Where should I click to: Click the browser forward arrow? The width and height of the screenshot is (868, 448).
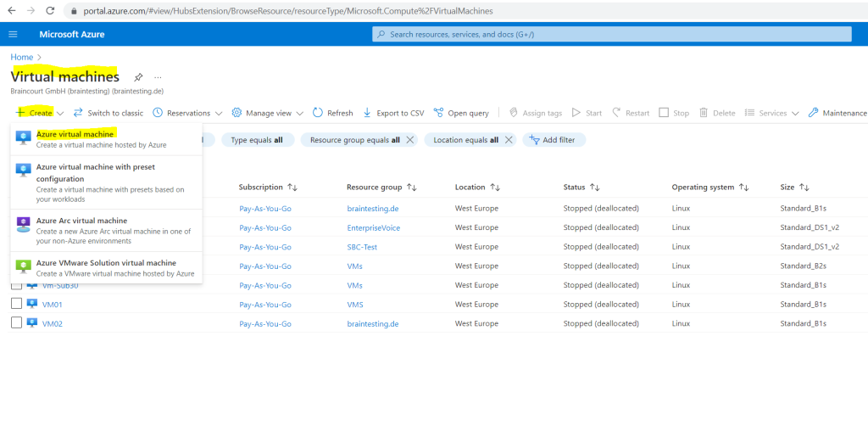click(31, 10)
